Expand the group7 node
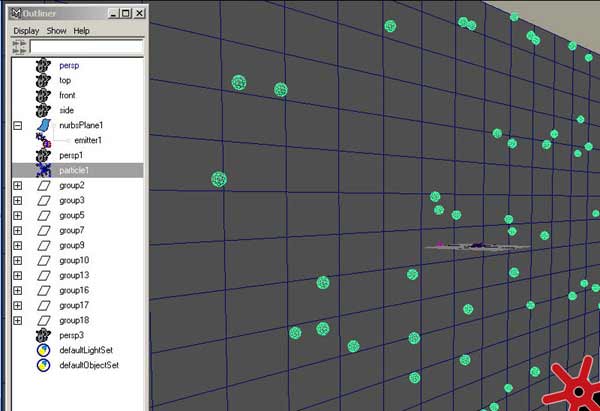Screen dimensions: 600x411 point(18,230)
